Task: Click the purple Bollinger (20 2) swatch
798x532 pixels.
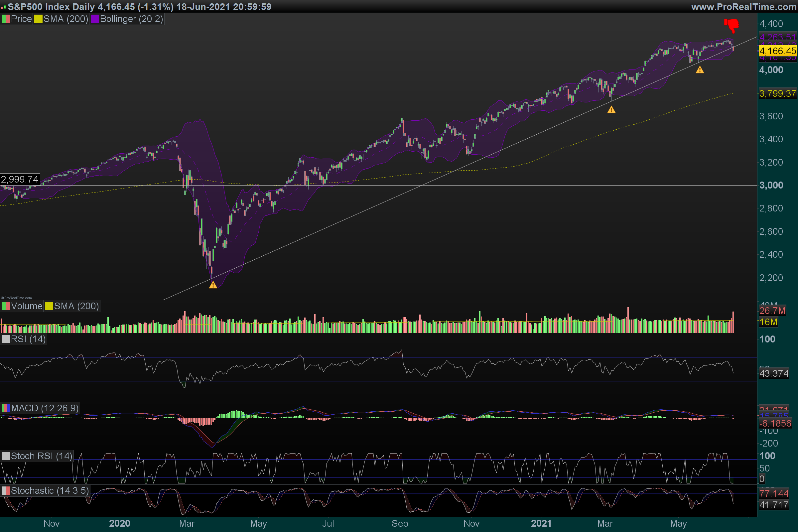Action: (95, 19)
